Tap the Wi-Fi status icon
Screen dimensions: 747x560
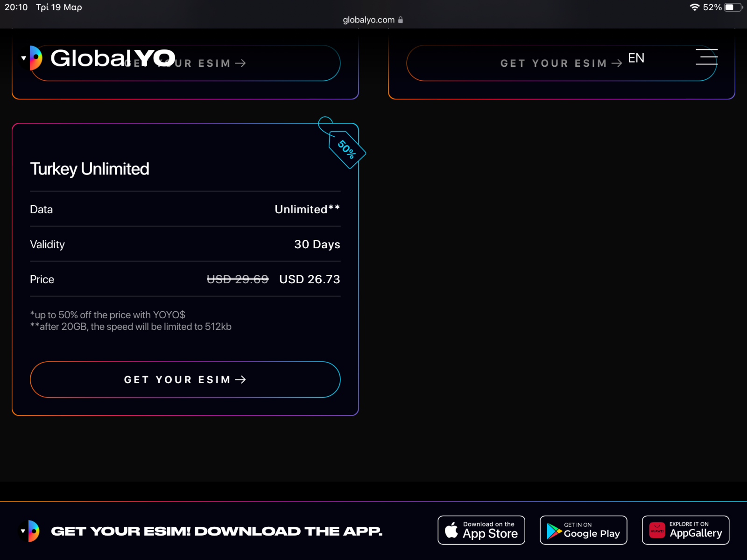click(x=695, y=7)
